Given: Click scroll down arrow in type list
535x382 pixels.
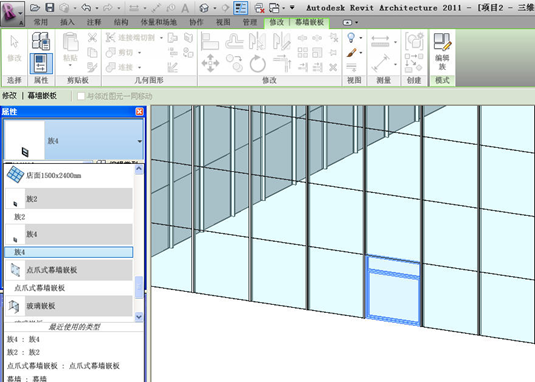Looking at the screenshot, I should [x=139, y=317].
